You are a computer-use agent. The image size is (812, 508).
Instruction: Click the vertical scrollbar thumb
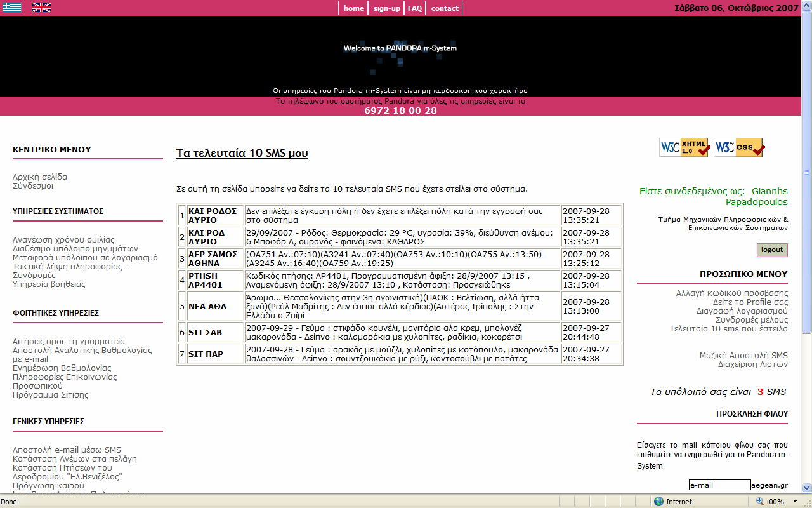(x=807, y=171)
